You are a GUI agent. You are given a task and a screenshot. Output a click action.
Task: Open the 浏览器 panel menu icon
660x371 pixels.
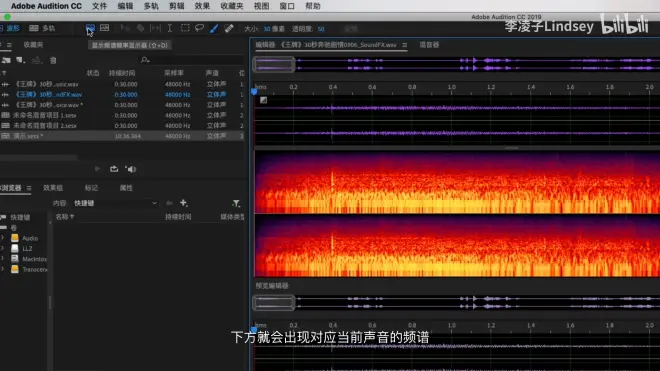[29, 188]
